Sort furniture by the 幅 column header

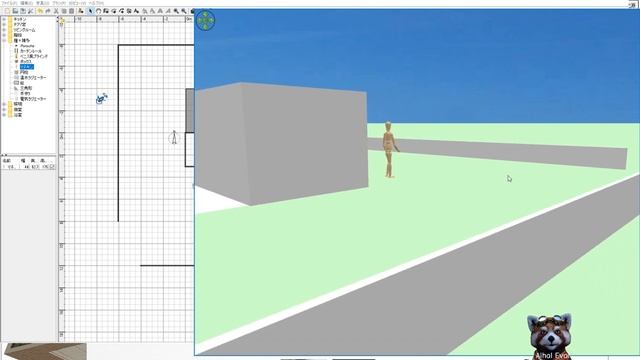pyautogui.click(x=23, y=160)
